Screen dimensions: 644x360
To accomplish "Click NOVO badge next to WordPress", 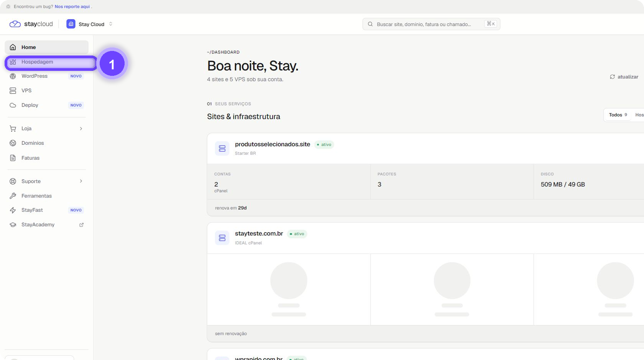I will coord(76,76).
